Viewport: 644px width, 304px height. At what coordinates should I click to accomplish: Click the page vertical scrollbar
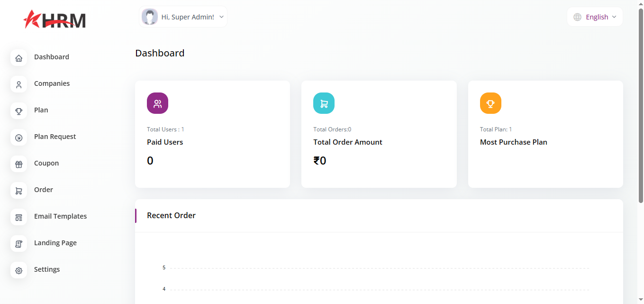point(641,104)
